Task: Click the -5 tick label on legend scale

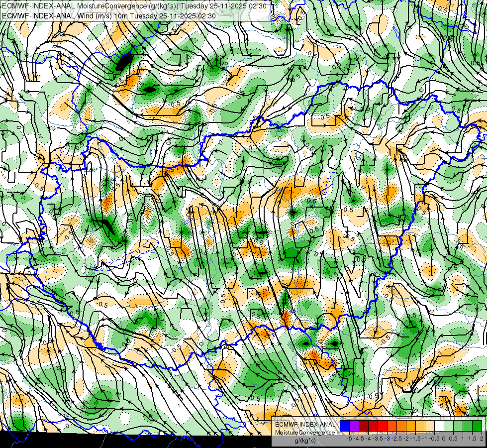Action: 349,439
